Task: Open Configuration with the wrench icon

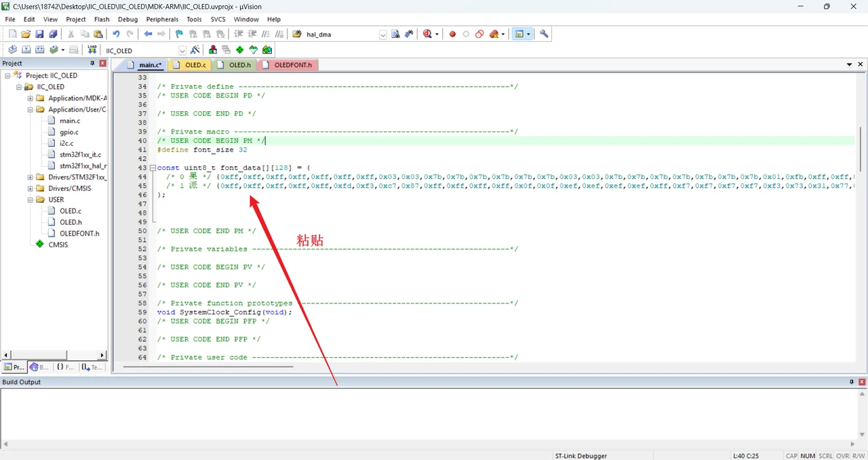Action: (544, 34)
